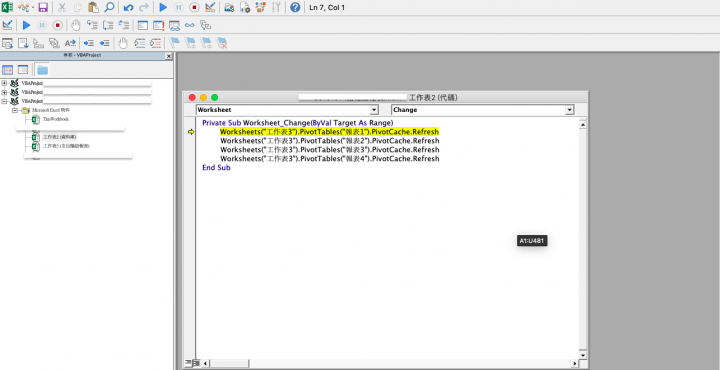This screenshot has height=370, width=720.
Task: Click Step Over on the Debug toolbar
Action: click(108, 25)
